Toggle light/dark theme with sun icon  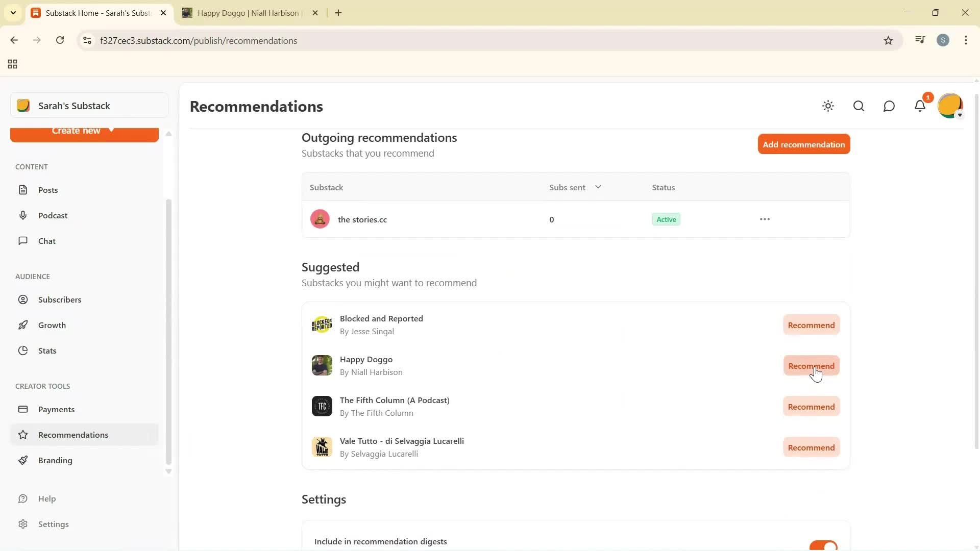(x=828, y=106)
